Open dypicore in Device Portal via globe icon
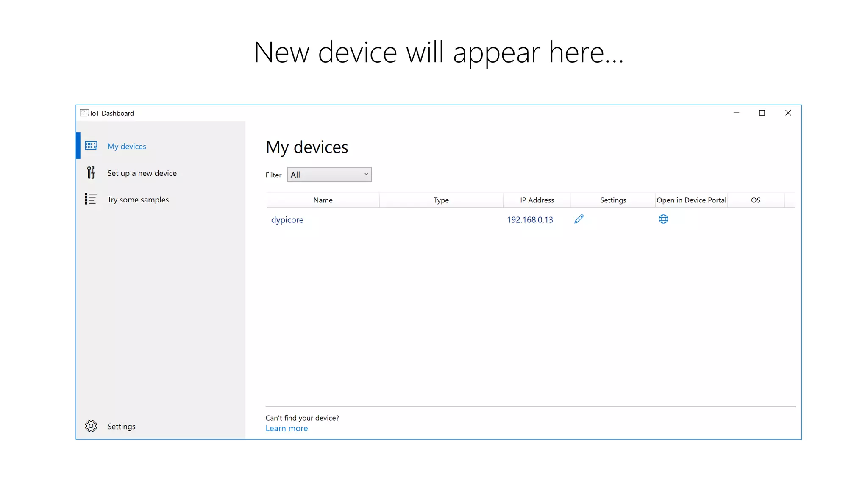The height and width of the screenshot is (488, 868). [663, 219]
